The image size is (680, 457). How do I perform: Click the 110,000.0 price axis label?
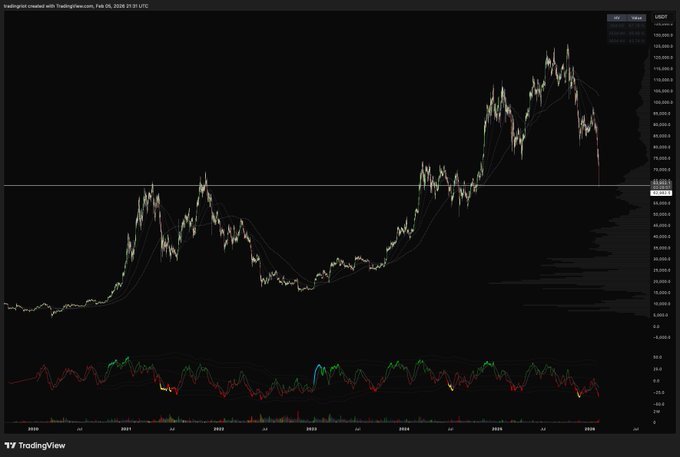[x=664, y=80]
